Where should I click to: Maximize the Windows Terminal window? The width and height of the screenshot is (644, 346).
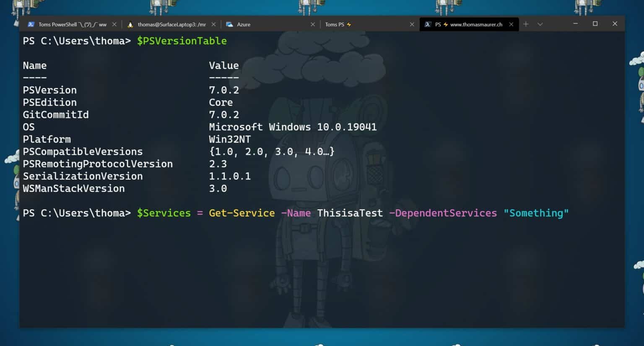595,23
